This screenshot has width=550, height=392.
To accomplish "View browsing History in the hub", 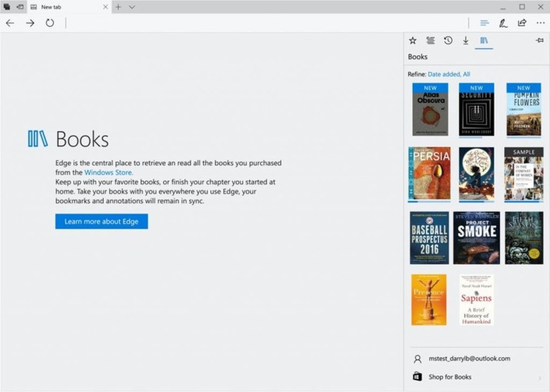I will pyautogui.click(x=448, y=40).
